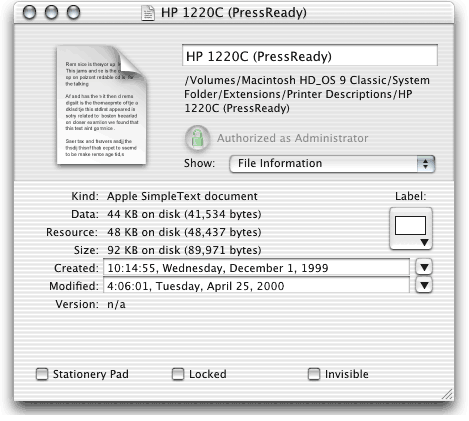Click the '48 KB on disk (48,437 bytes)' value
The width and height of the screenshot is (469, 421).
184,232
